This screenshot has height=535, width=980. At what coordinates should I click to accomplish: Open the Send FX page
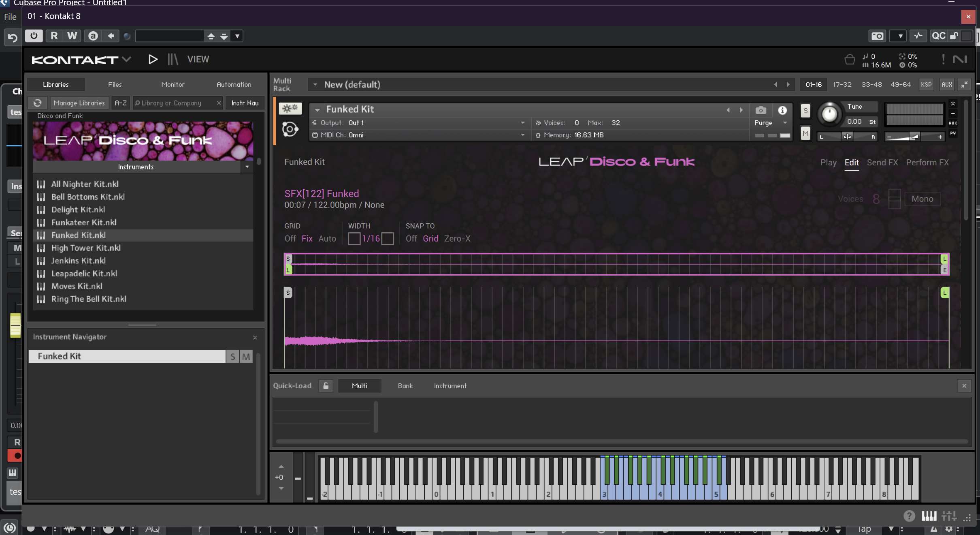click(882, 163)
